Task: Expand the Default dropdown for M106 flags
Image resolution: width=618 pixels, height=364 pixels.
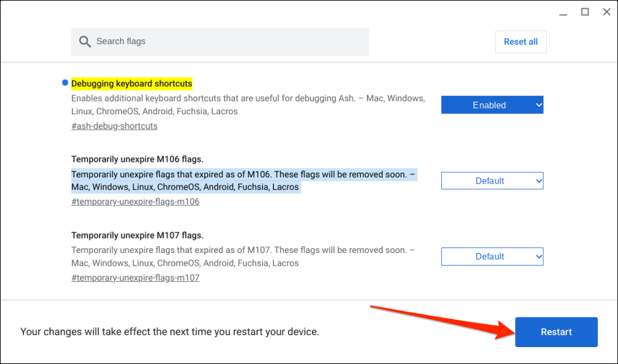Action: pyautogui.click(x=492, y=180)
